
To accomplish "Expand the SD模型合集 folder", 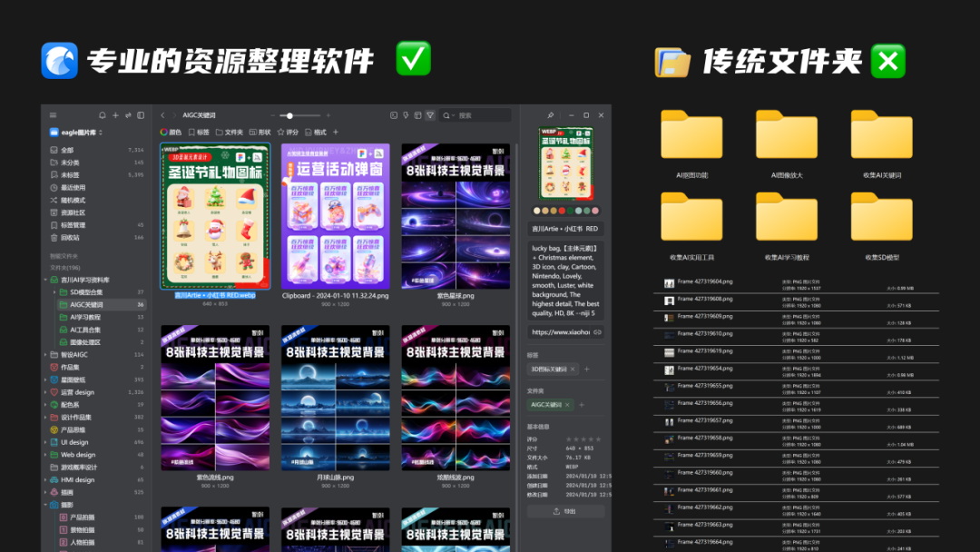I will pos(54,292).
